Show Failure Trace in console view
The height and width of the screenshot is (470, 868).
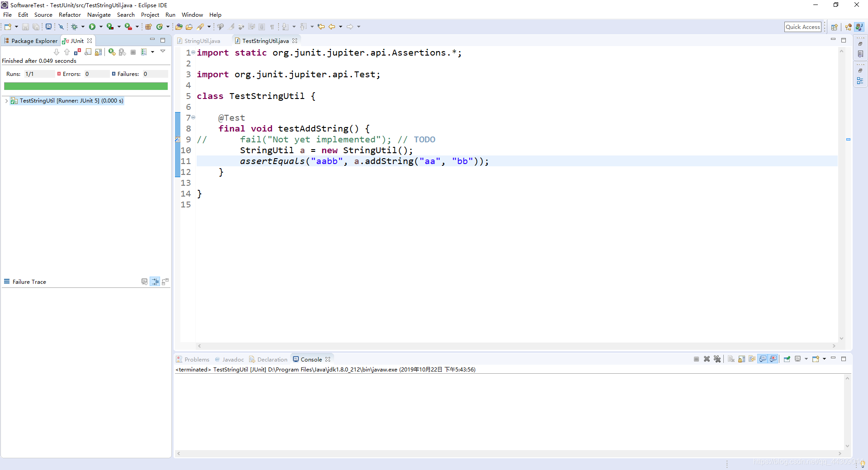(145, 282)
